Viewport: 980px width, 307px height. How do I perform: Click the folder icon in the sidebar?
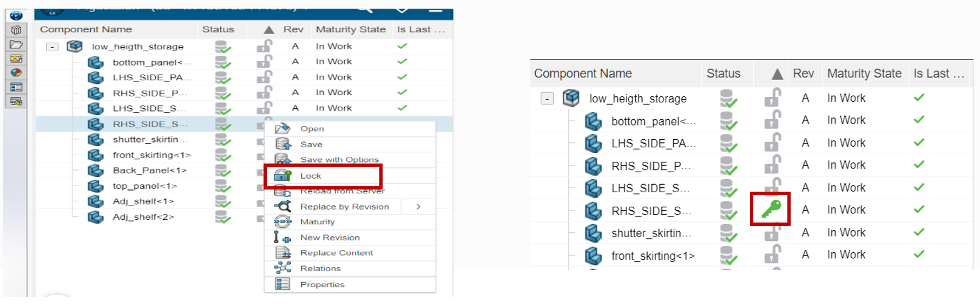16,44
